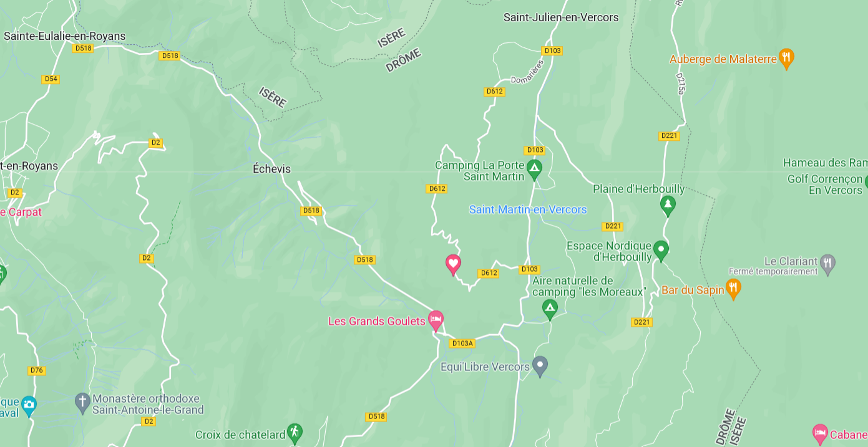This screenshot has height=447, width=868.
Task: Click the pink heart saved-place marker
Action: 453,264
